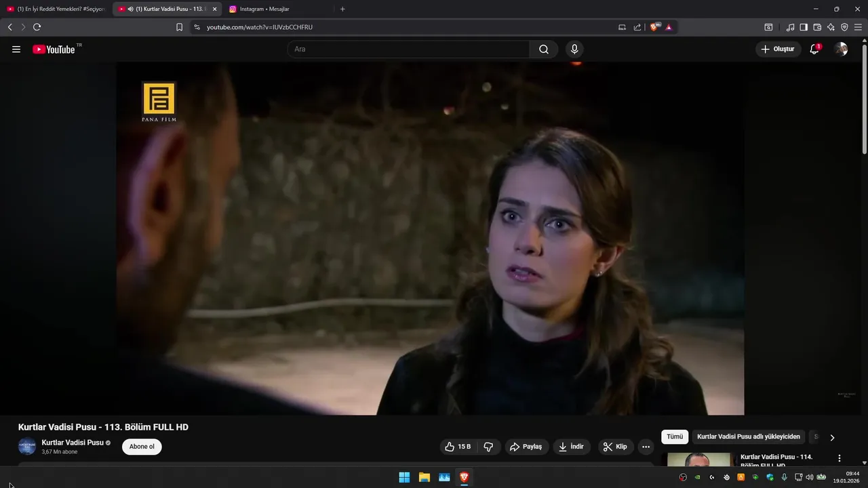Toggle the browser sidebar panel
868x488 pixels.
804,27
